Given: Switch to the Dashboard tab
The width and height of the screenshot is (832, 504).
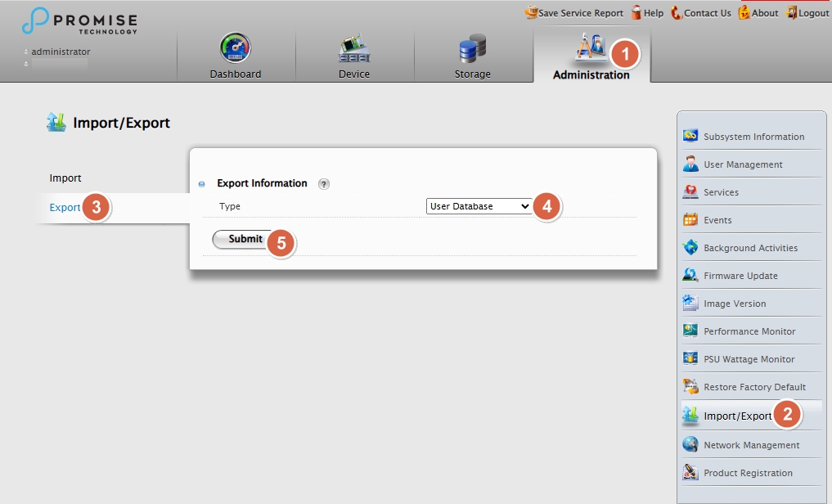Looking at the screenshot, I should coord(236,56).
